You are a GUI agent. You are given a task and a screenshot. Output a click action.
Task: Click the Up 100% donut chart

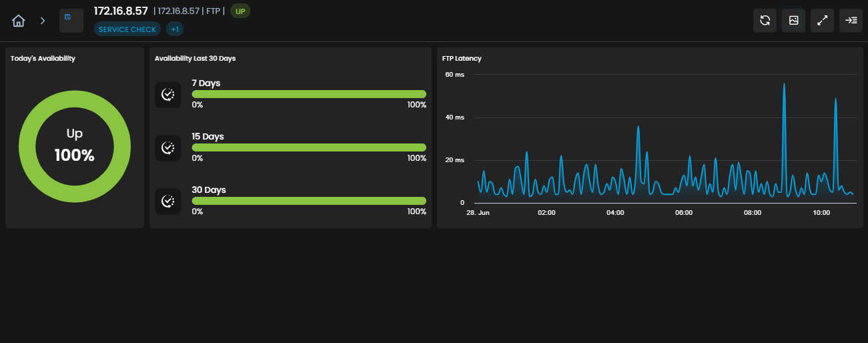click(x=75, y=147)
